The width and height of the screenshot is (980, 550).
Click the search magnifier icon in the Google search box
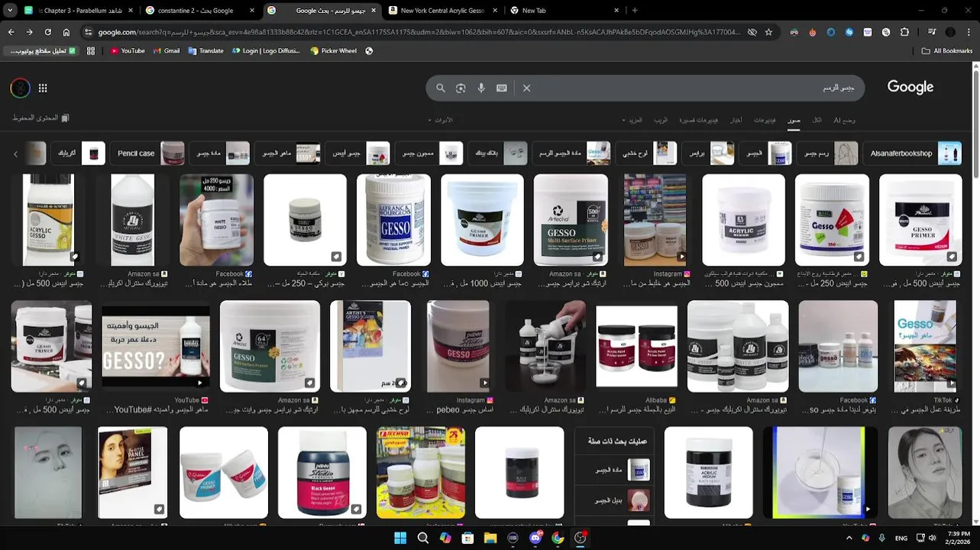[441, 88]
